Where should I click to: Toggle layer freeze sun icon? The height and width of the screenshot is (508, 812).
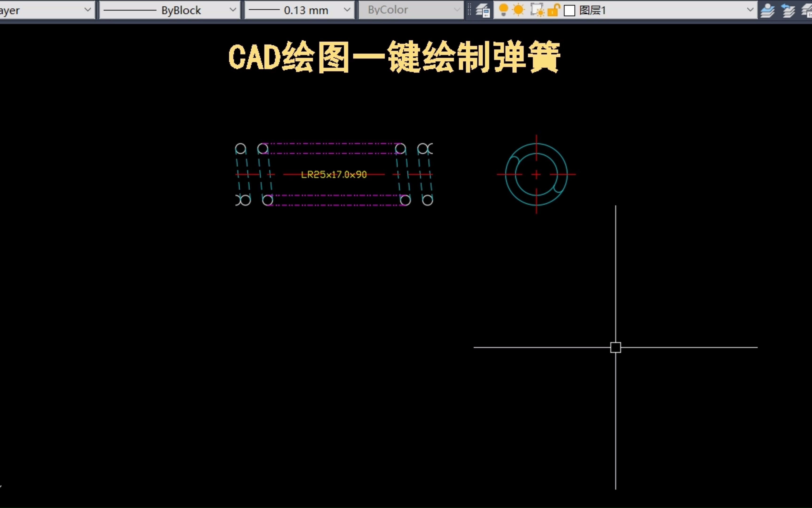[518, 10]
